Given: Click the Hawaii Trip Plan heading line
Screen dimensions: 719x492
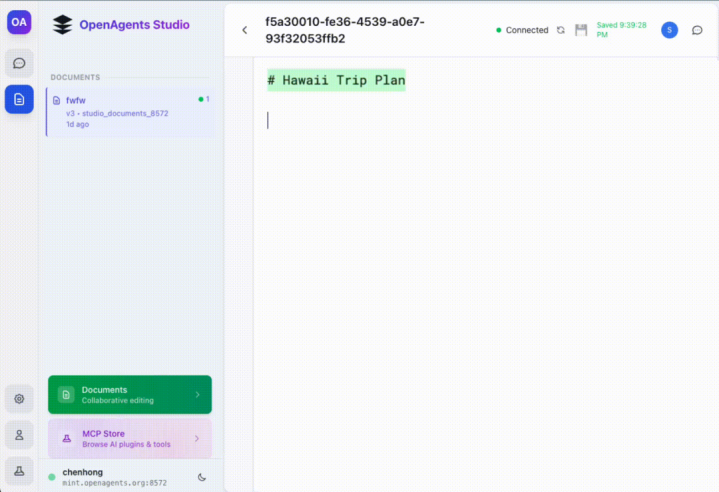Looking at the screenshot, I should coord(336,80).
